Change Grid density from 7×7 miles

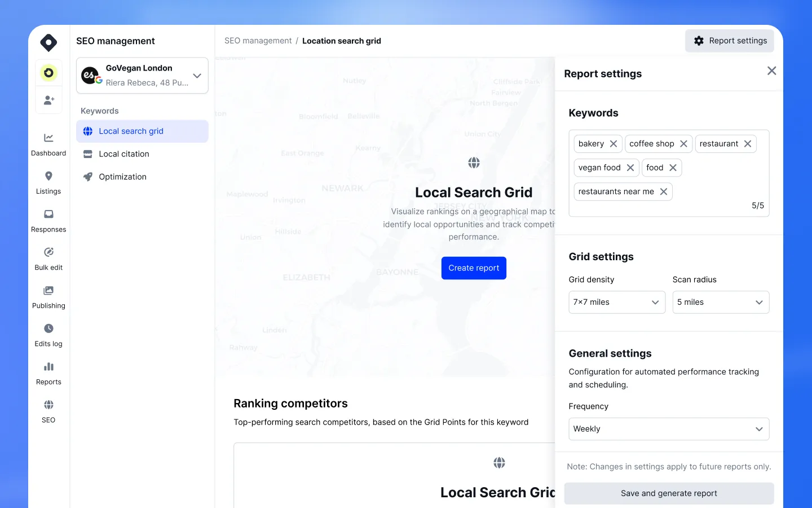click(x=617, y=302)
